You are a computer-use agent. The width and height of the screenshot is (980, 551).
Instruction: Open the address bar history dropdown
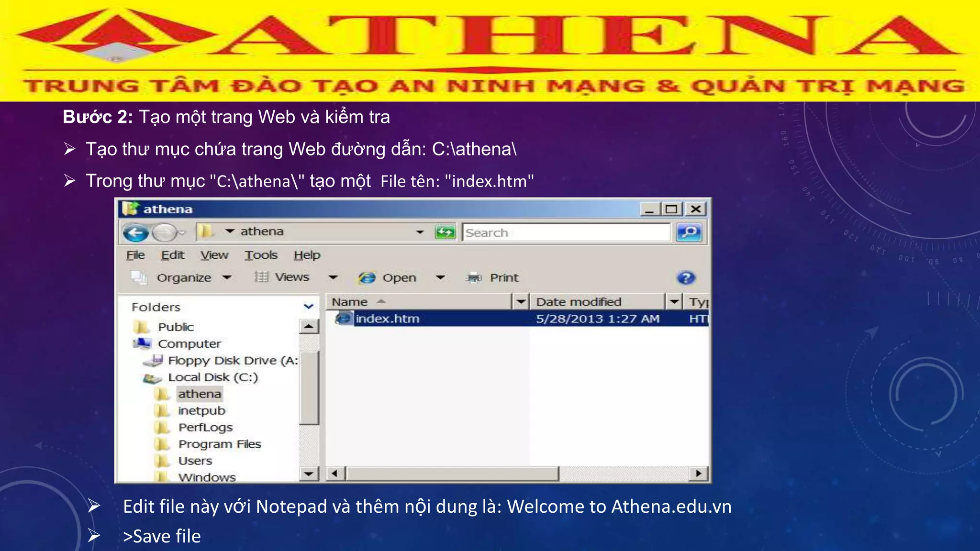pos(420,232)
